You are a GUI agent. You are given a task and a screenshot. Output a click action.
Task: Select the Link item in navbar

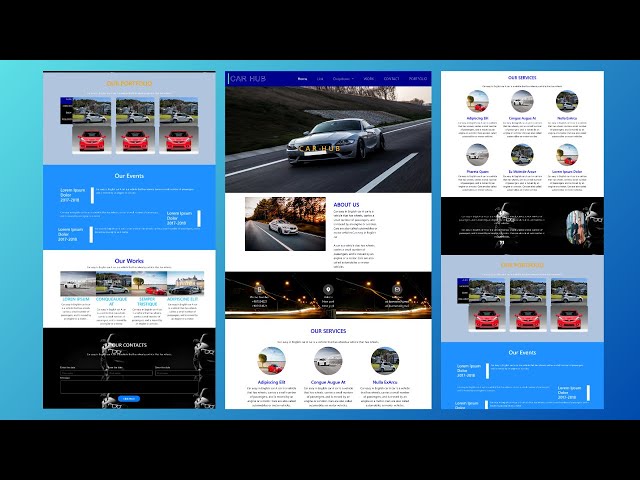tap(320, 79)
